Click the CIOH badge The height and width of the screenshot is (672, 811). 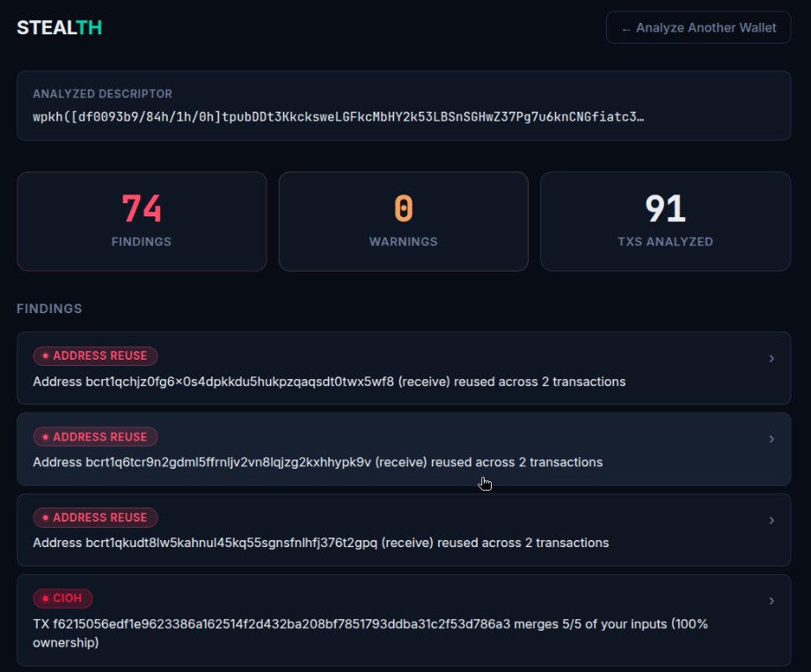(62, 598)
